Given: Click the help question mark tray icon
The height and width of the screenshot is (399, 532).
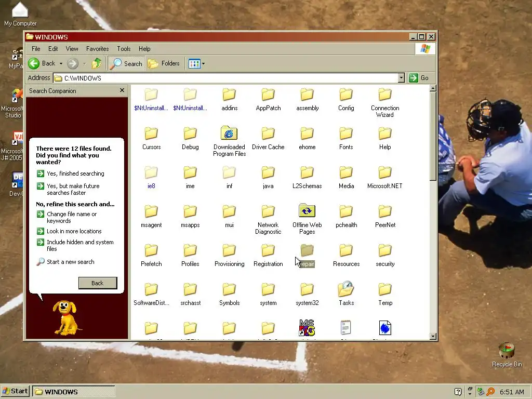Looking at the screenshot, I should (458, 392).
